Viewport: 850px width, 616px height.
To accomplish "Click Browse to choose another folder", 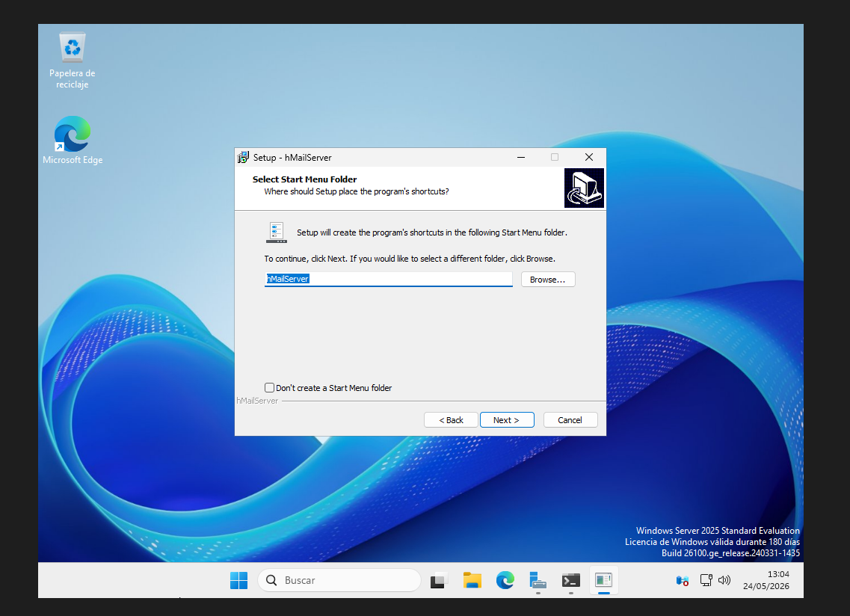I will pyautogui.click(x=548, y=280).
